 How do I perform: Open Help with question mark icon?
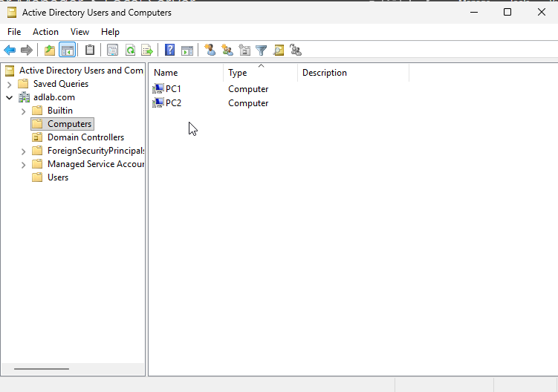[x=169, y=50]
